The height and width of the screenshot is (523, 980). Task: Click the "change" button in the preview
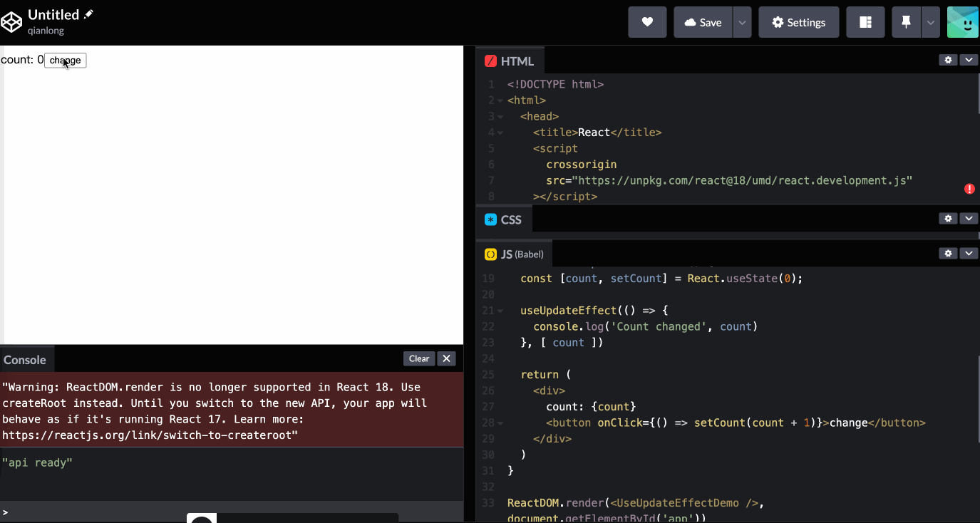click(x=66, y=61)
